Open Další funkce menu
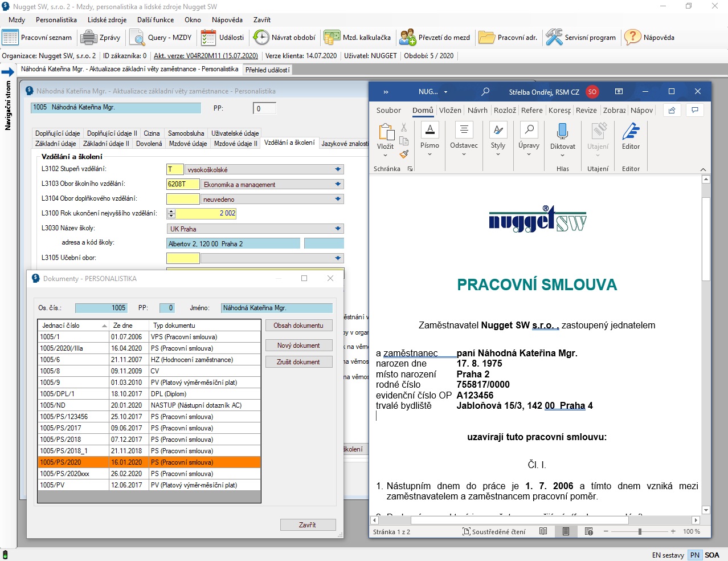Viewport: 728px width, 561px height. click(x=156, y=20)
